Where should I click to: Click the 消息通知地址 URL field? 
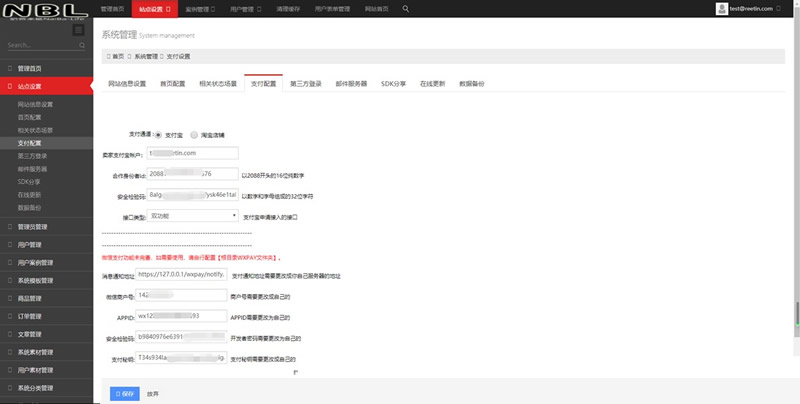point(181,274)
